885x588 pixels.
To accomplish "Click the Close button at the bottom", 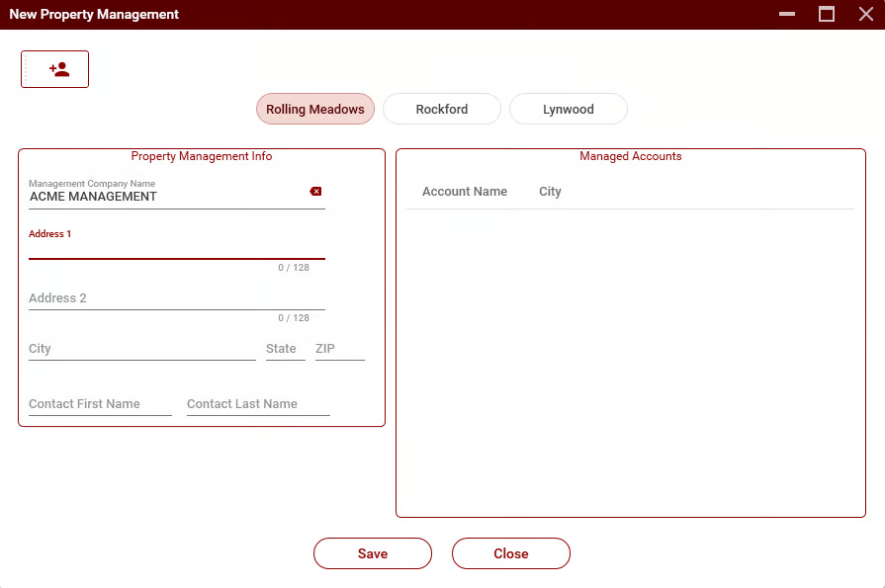I will pyautogui.click(x=511, y=553).
